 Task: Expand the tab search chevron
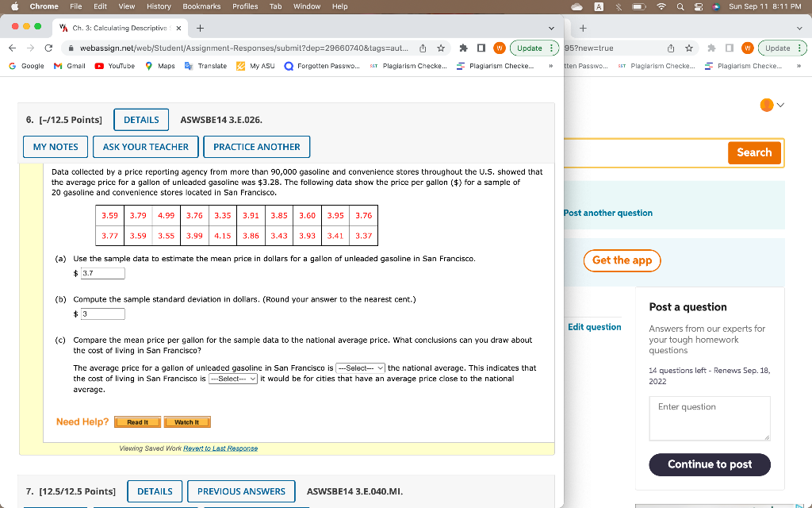tap(552, 27)
